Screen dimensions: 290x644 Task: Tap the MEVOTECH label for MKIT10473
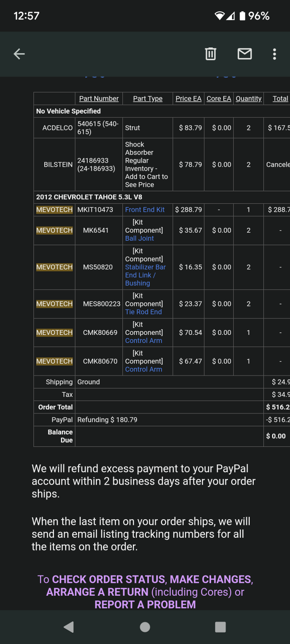(x=54, y=210)
